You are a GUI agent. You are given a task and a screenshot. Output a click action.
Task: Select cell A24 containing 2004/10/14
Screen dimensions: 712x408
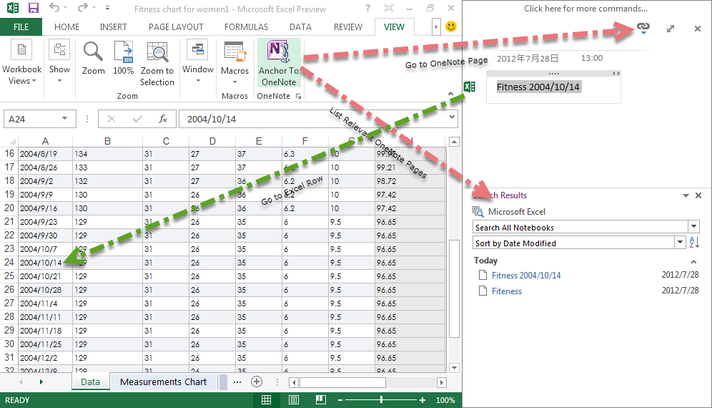pyautogui.click(x=45, y=262)
